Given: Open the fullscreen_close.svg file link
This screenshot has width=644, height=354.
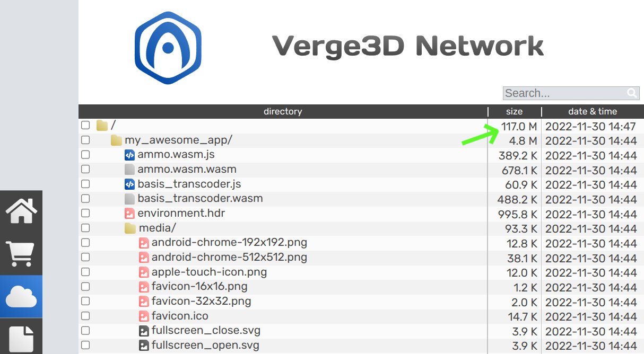Looking at the screenshot, I should point(206,331).
